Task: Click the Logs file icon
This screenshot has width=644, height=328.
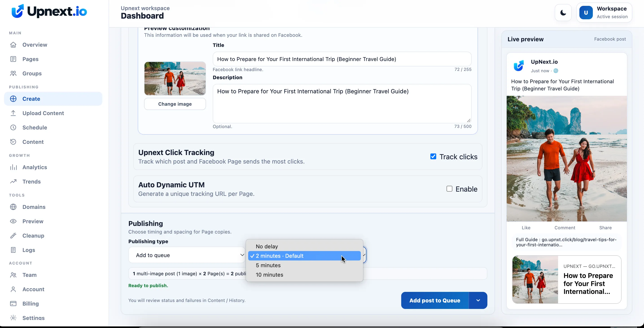Action: (x=13, y=250)
